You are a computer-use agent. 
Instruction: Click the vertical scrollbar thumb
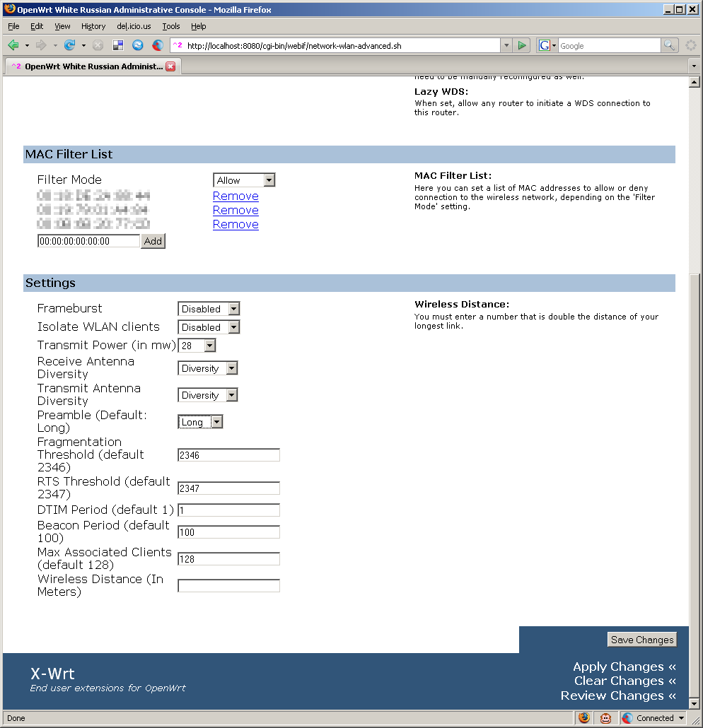pos(695,485)
